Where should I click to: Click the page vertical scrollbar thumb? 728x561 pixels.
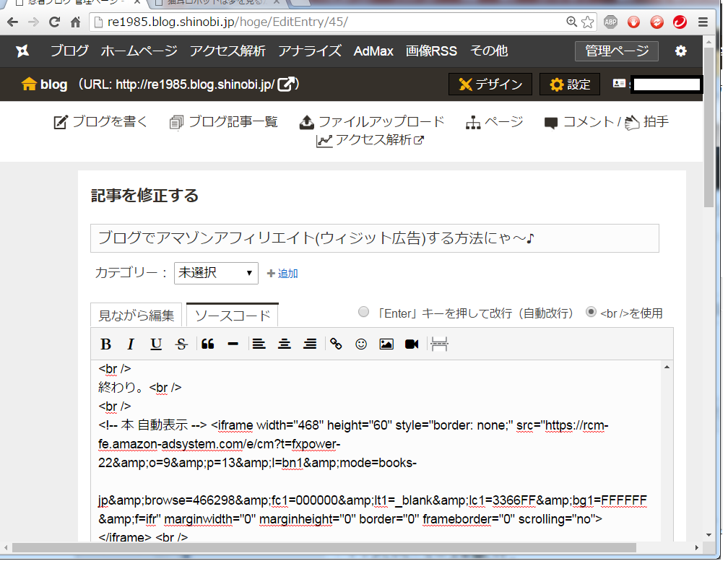coord(708,126)
